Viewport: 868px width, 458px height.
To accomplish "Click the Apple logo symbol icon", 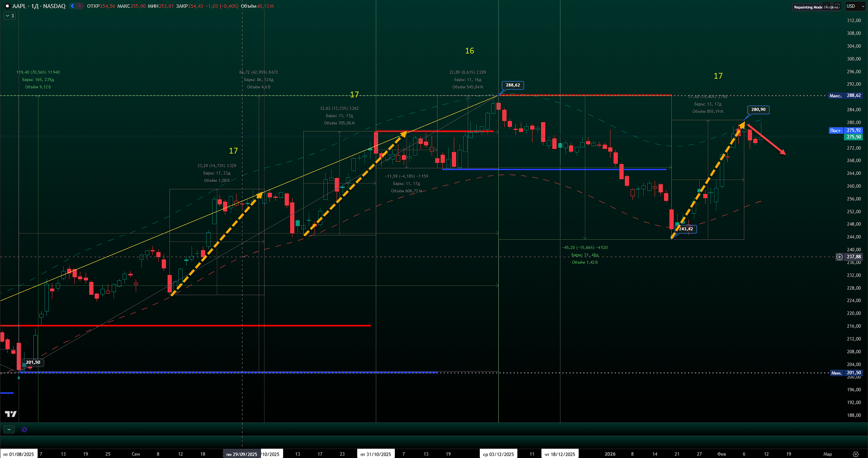I will coord(7,6).
